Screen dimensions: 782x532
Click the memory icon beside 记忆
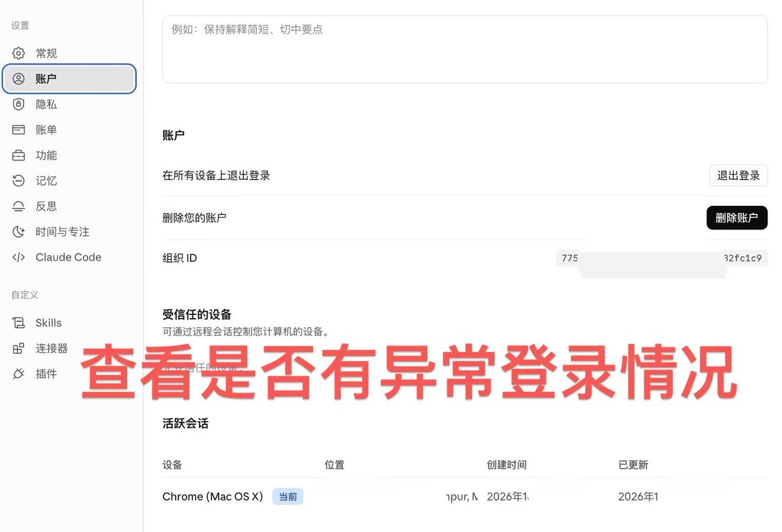[x=18, y=181]
